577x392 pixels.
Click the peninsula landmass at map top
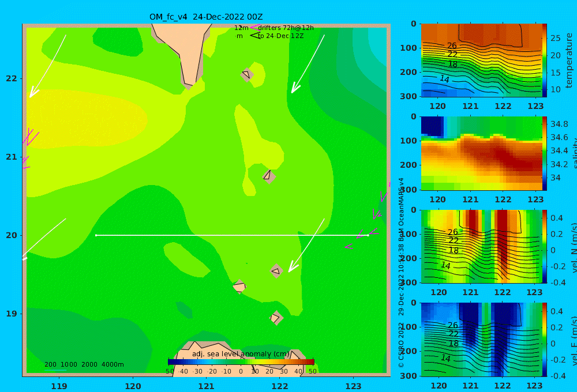coord(187,51)
